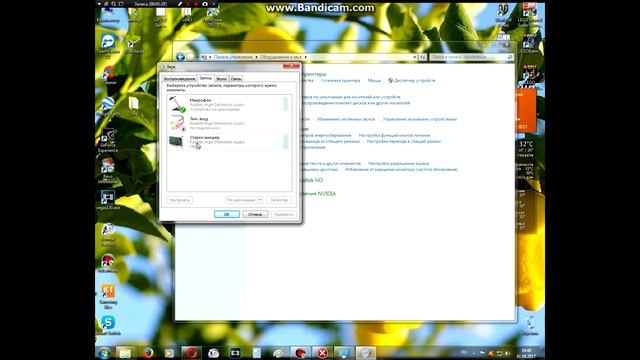Select the BlueStacks desktop icon
Viewport: 640px width, 360px height.
point(133,44)
